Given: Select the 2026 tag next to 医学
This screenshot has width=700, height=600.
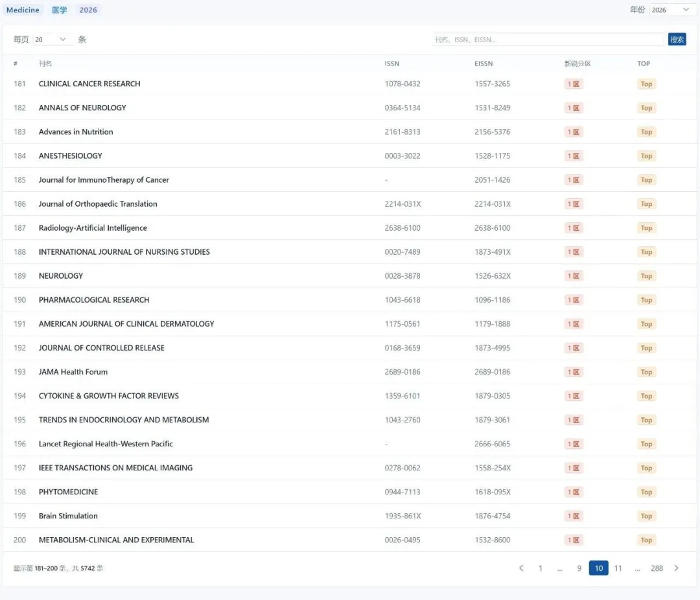Looking at the screenshot, I should [x=88, y=10].
